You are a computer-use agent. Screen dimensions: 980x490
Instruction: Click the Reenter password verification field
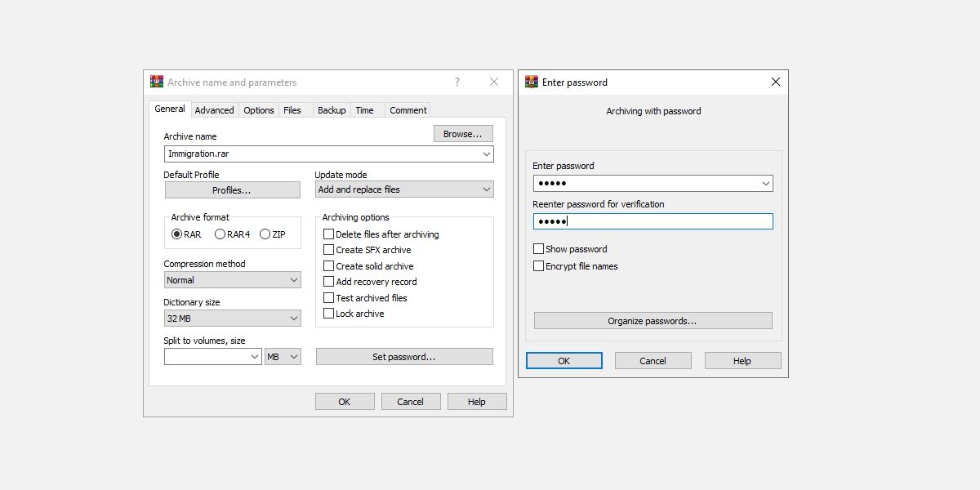[653, 220]
